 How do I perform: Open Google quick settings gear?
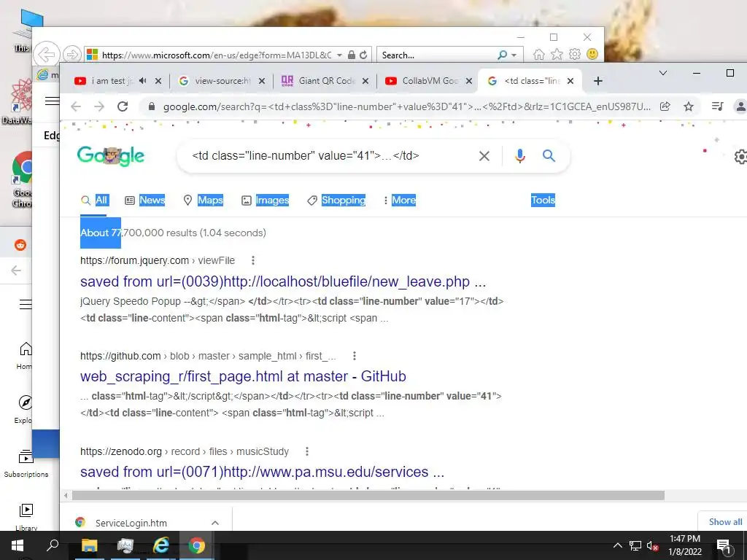[x=741, y=157]
